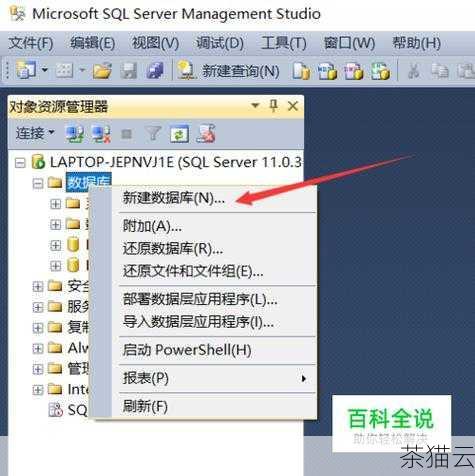Viewport: 475px width, 476px height.
Task: Click the Filter funnel icon
Action: pos(153,134)
